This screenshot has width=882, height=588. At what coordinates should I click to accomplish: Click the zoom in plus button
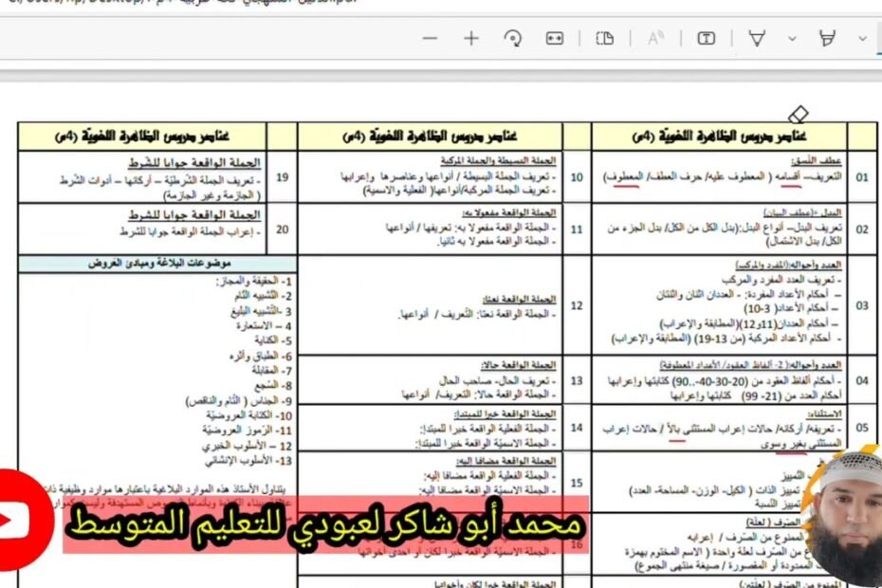coord(471,39)
